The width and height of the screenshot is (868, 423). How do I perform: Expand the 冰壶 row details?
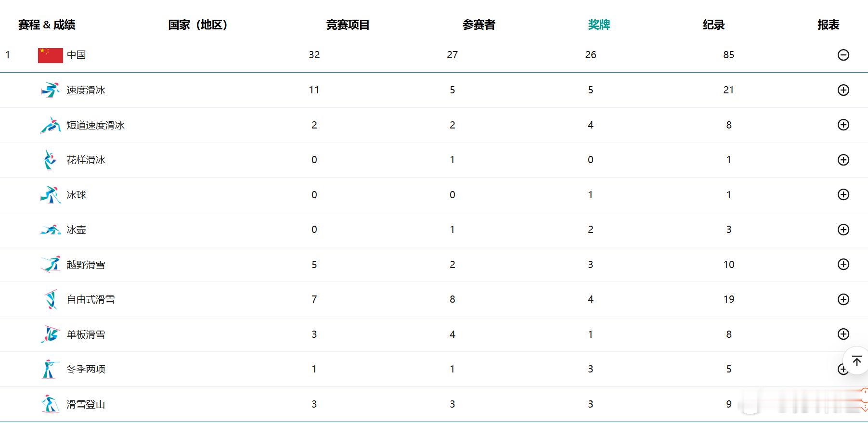point(843,230)
